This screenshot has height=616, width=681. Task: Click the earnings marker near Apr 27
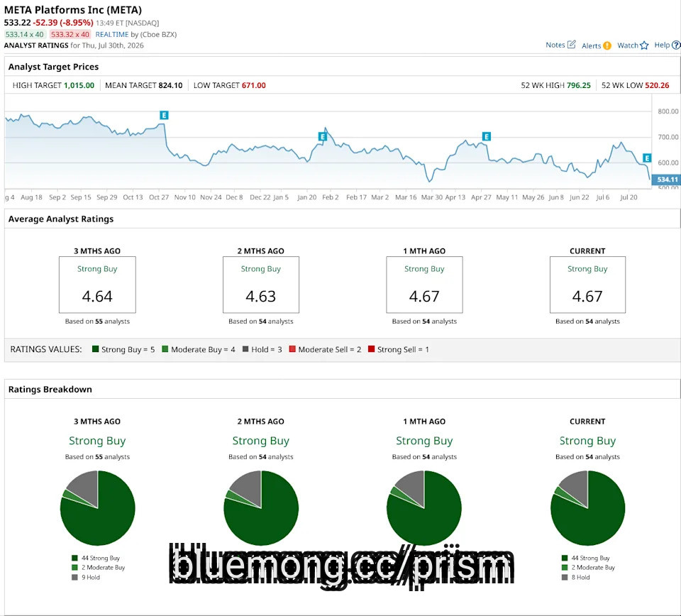(x=487, y=136)
